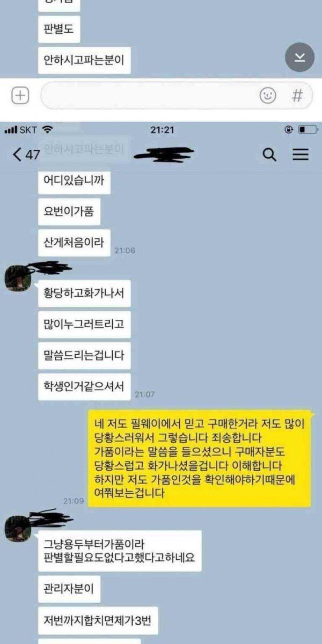Tap the 21:21 status bar clock
This screenshot has width=322, height=644.
(160, 130)
